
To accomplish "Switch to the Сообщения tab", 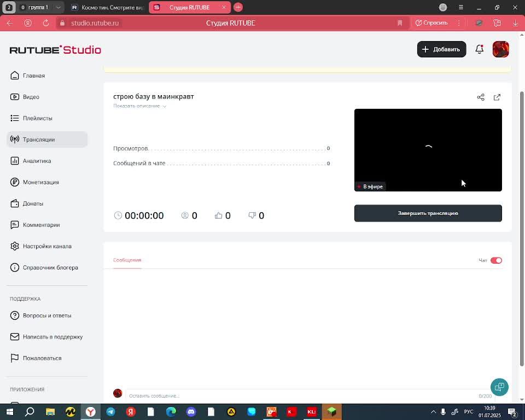I will [127, 260].
